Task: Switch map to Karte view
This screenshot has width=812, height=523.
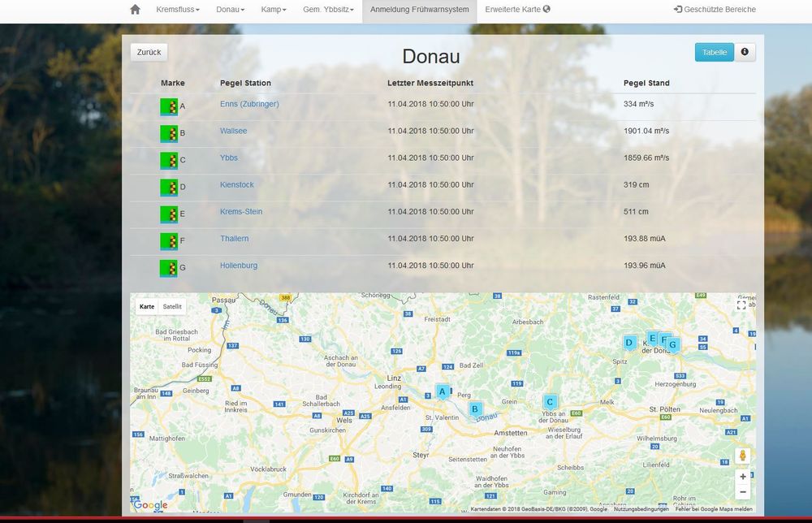Action: pos(147,307)
